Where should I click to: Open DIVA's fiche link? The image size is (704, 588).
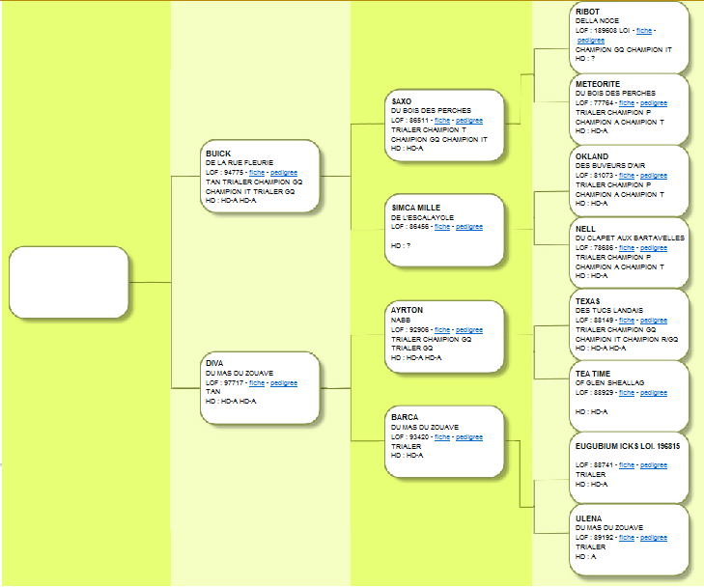coord(257,382)
